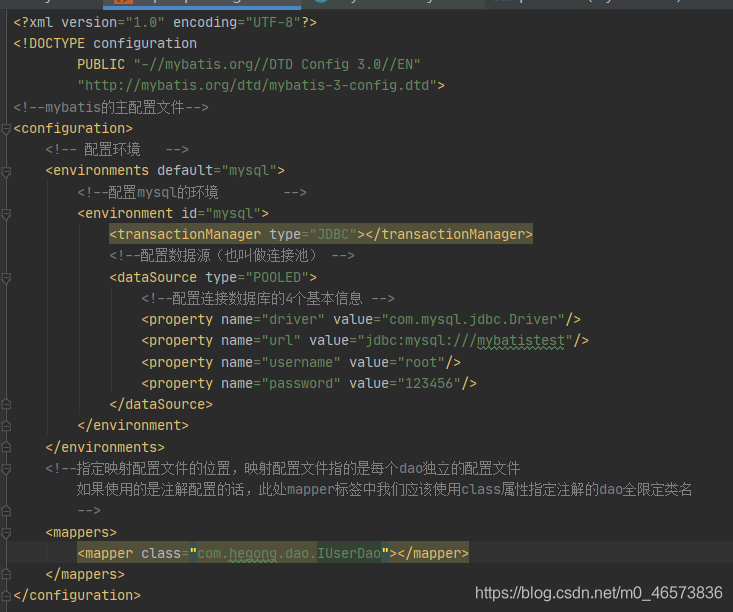
Task: Click the <!DOCTYPE configuration line
Action: [x=105, y=43]
